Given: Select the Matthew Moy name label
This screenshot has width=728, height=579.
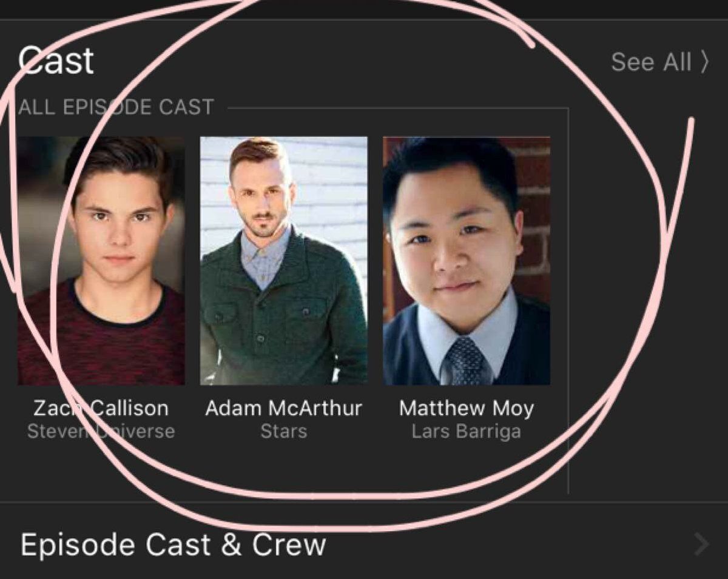Looking at the screenshot, I should [467, 408].
